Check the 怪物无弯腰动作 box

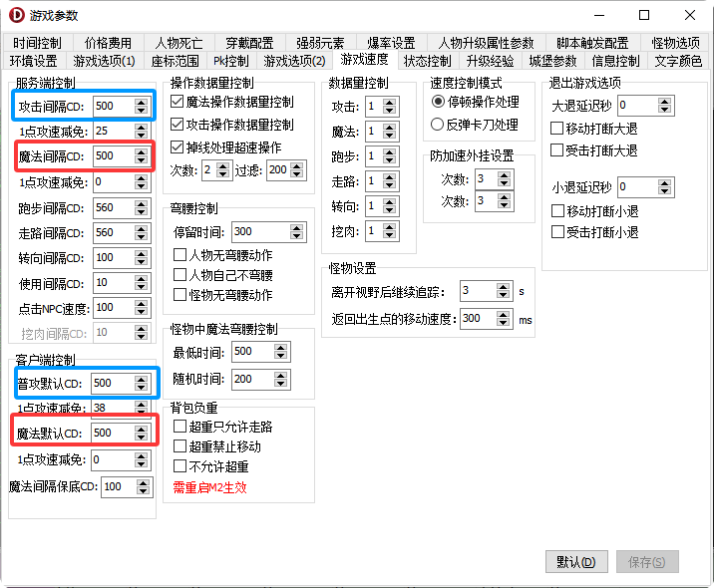point(222,295)
